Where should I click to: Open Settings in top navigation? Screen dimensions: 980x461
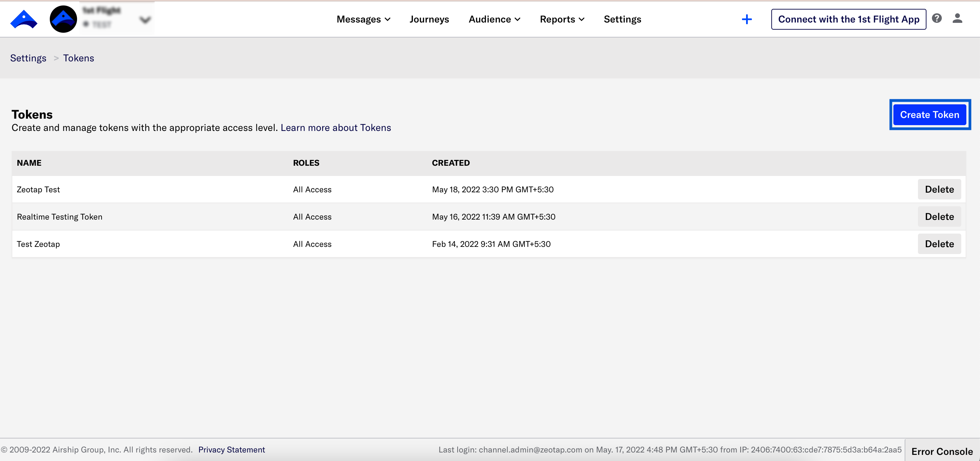(x=622, y=19)
